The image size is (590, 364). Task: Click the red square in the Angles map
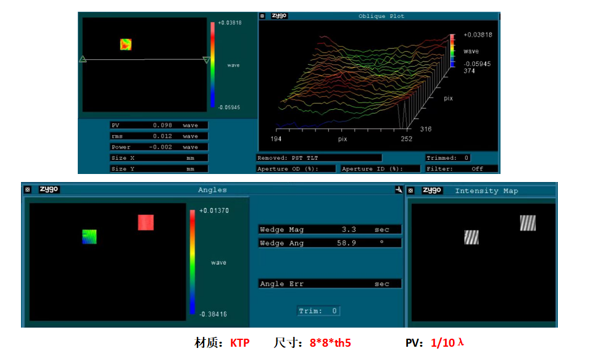pyautogui.click(x=146, y=222)
